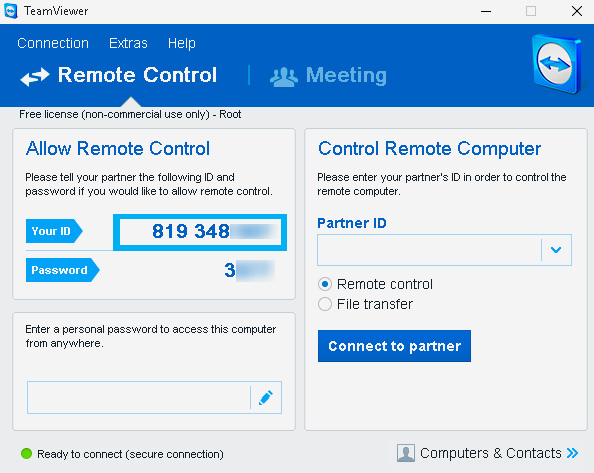Open Computers & Contacts link
594x473 pixels.
(x=491, y=453)
